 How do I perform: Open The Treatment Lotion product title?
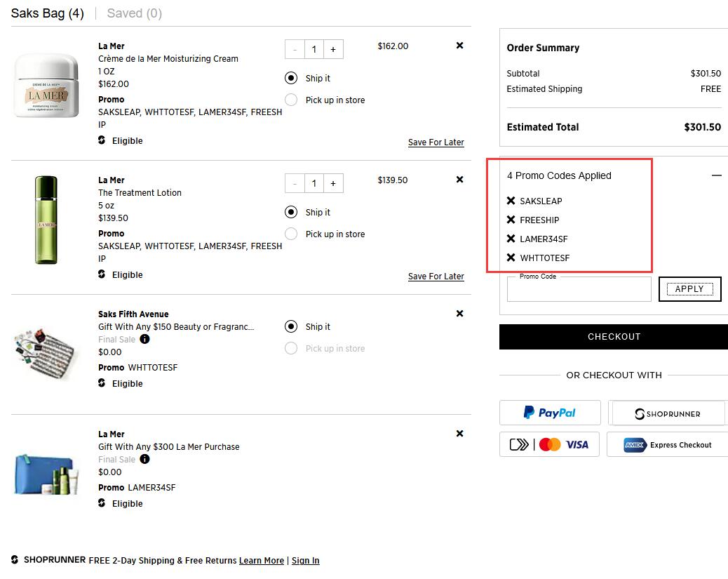click(140, 192)
